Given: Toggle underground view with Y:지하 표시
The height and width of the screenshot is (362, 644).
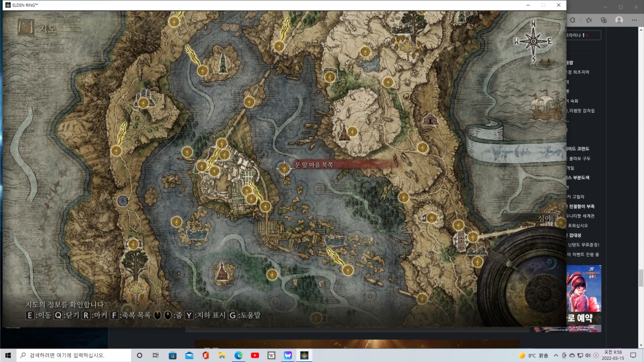Looking at the screenshot, I should coord(205,315).
